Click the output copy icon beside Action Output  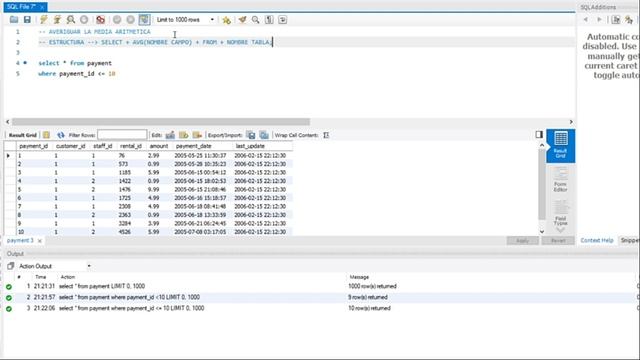pyautogui.click(x=11, y=266)
